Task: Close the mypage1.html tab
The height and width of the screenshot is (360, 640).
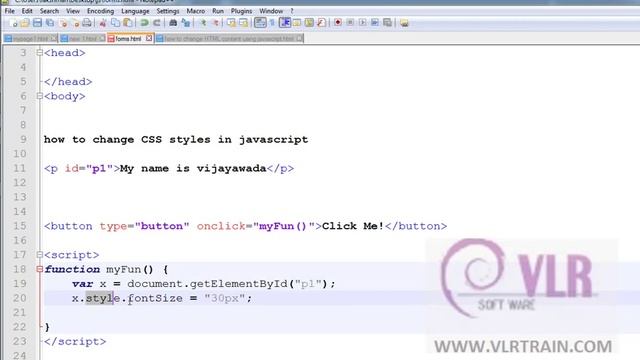Action: tap(53, 38)
